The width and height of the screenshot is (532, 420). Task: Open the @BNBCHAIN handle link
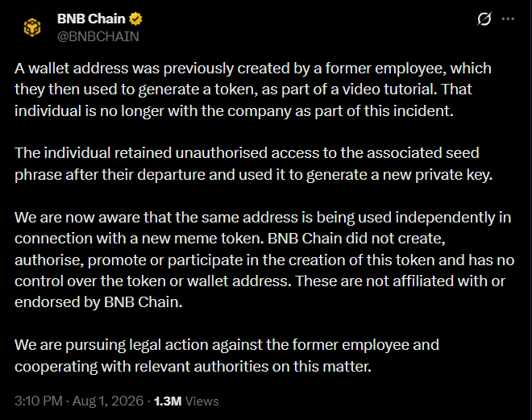click(x=98, y=36)
